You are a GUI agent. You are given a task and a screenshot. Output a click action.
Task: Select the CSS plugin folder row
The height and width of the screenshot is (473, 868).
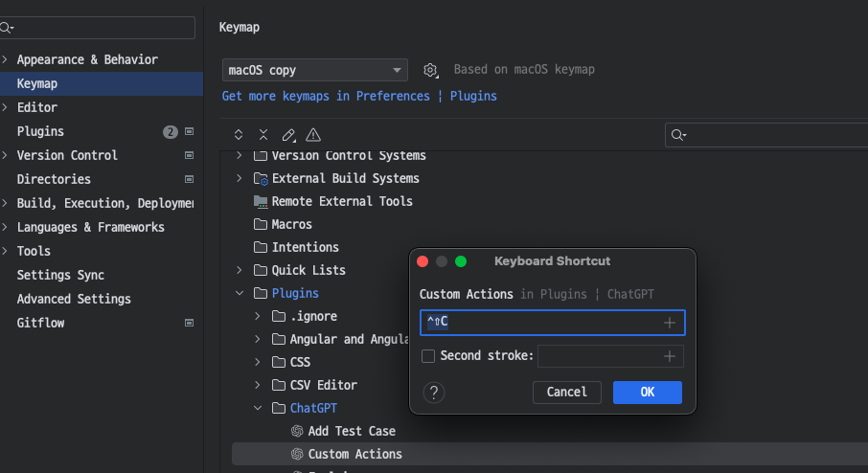click(300, 362)
